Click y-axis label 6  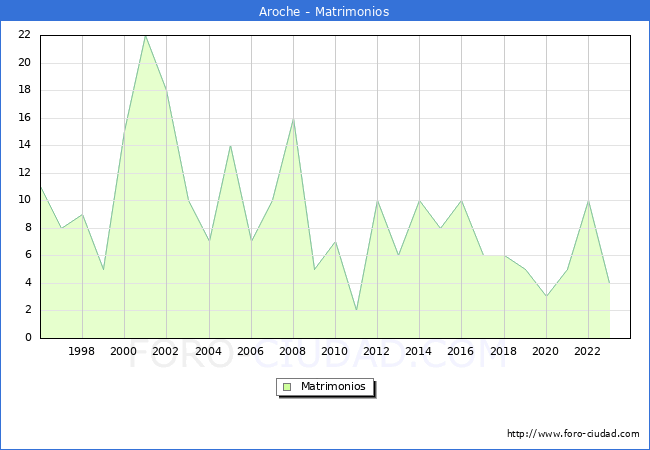[28, 255]
